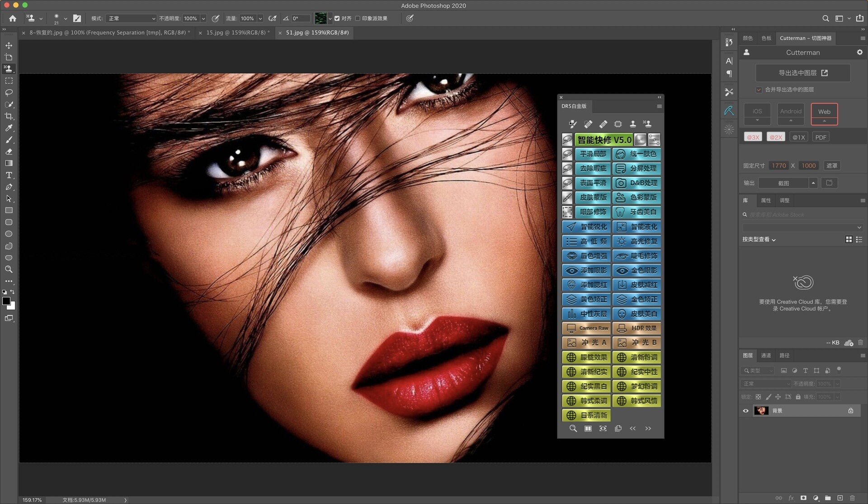This screenshot has width=868, height=504.
Task: Select the Lasso tool
Action: click(x=8, y=93)
